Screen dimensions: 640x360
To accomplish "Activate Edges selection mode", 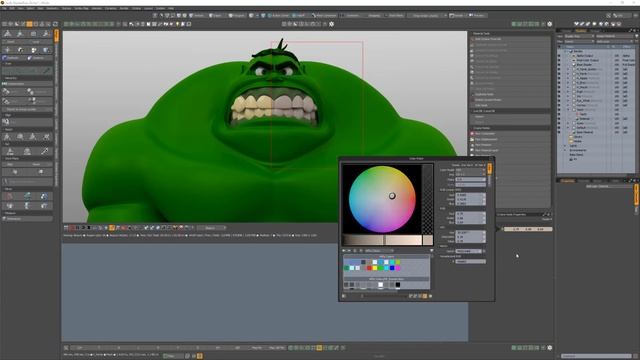I will [215, 16].
